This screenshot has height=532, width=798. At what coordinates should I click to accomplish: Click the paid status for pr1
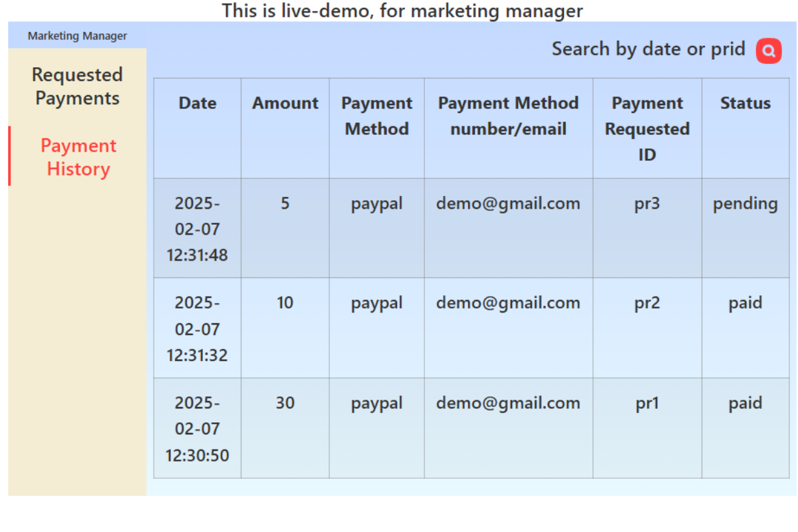745,403
